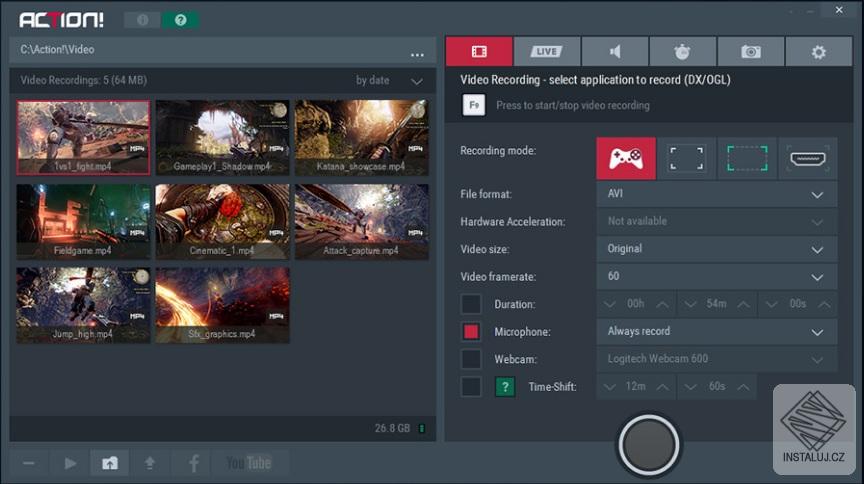The height and width of the screenshot is (484, 864).
Task: Open the benchmark stopwatch tab
Action: [x=683, y=51]
